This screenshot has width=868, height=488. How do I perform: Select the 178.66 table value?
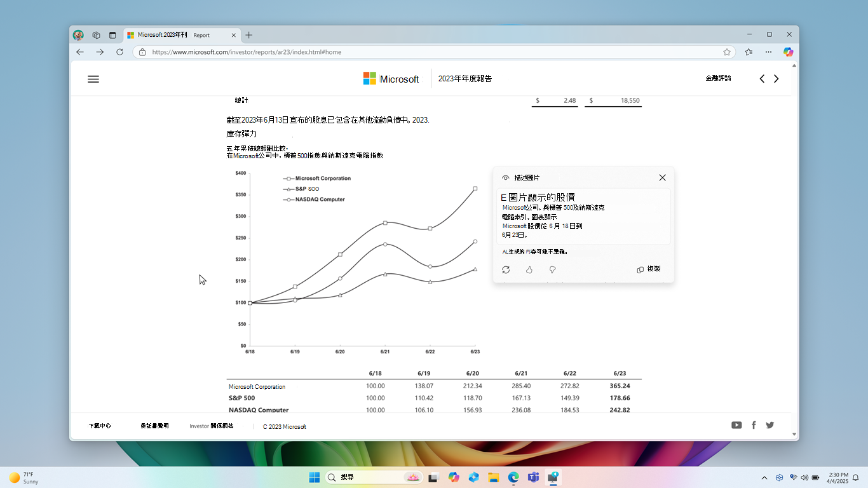point(620,398)
